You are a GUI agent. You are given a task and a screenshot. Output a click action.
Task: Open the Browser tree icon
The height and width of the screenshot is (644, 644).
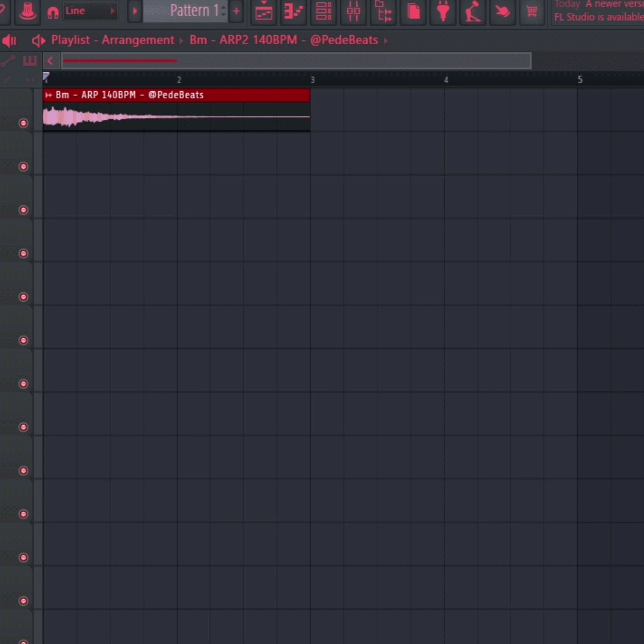click(x=383, y=11)
